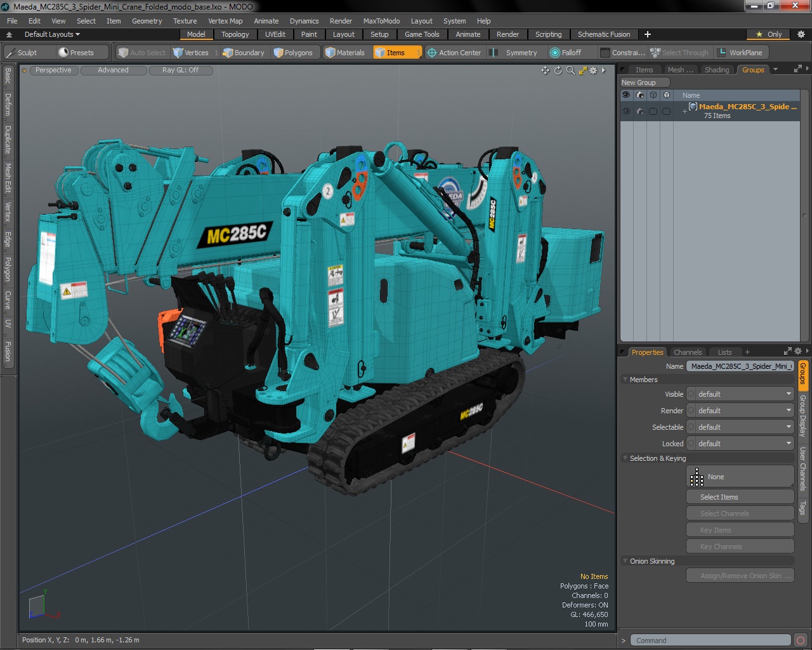Open the Lists tab

coord(724,352)
